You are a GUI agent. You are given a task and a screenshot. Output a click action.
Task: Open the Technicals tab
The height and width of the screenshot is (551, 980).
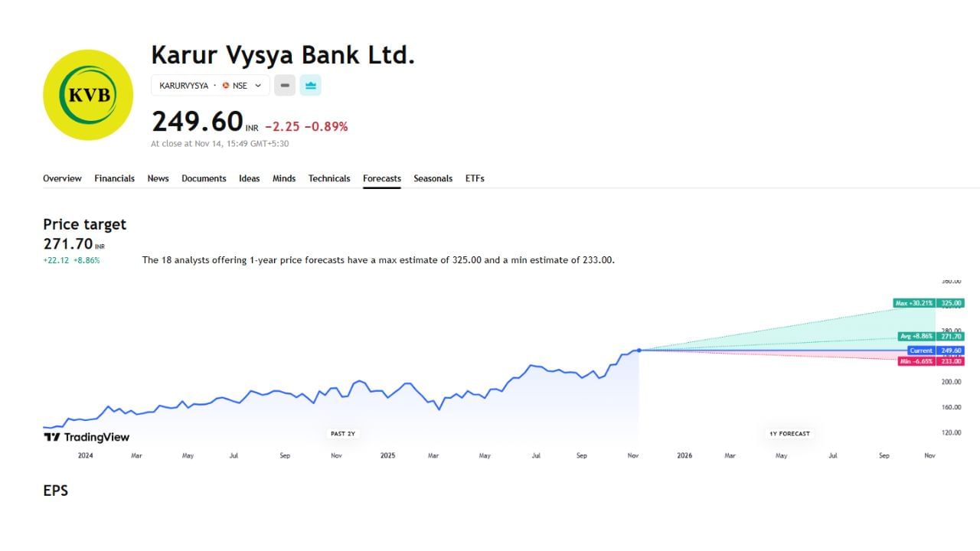[329, 178]
